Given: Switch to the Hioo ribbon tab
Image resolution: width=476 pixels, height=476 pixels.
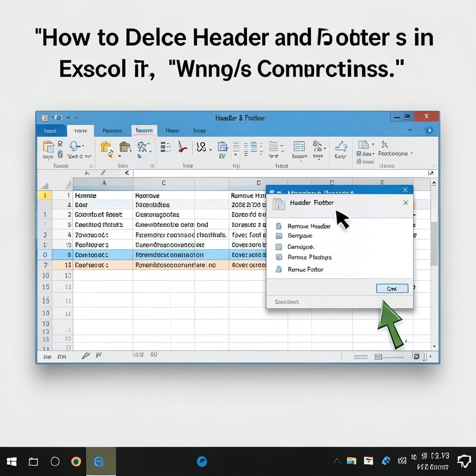Looking at the screenshot, I should click(x=172, y=131).
